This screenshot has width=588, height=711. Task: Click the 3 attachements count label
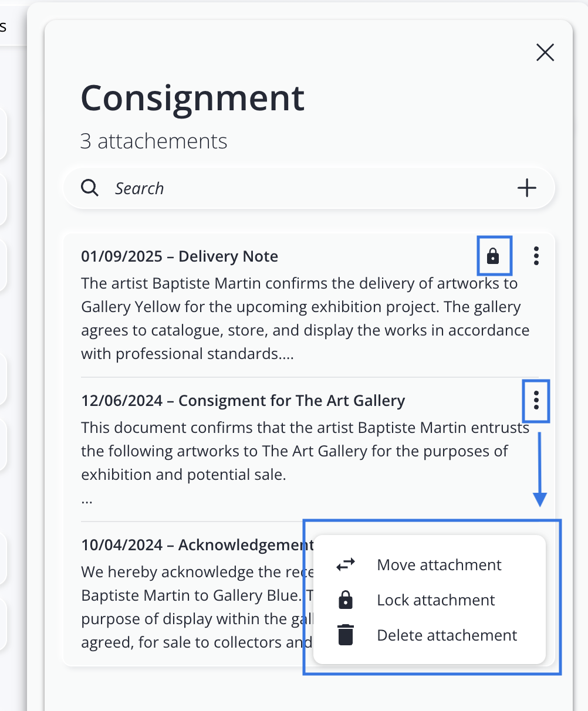point(154,141)
